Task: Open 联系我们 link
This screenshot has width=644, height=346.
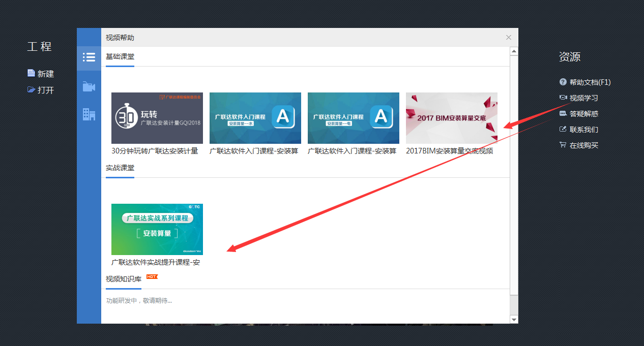Action: pyautogui.click(x=584, y=130)
